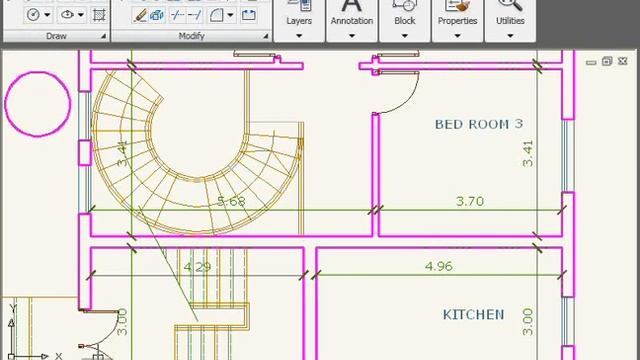640x360 pixels.
Task: Click the Draw panel title
Action: (56, 36)
